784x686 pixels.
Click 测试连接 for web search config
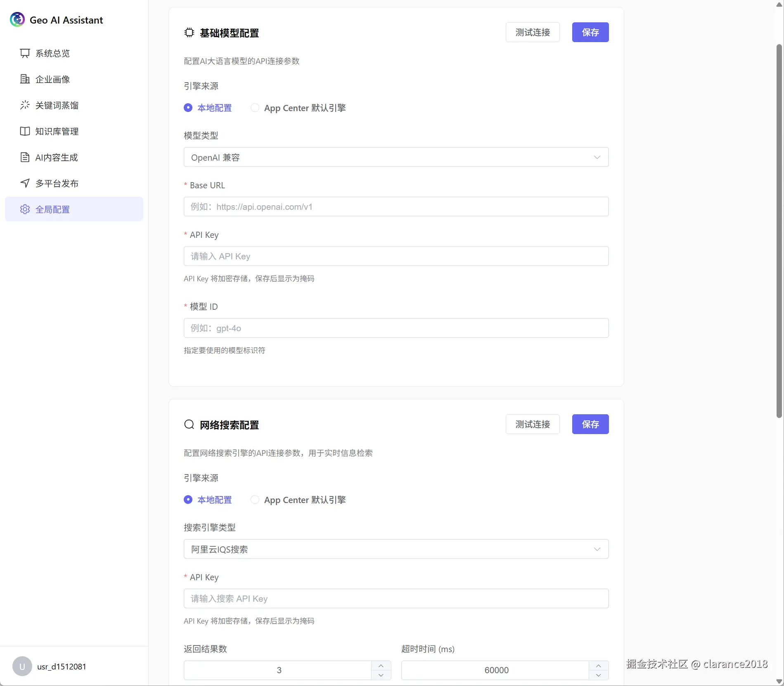pyautogui.click(x=533, y=424)
